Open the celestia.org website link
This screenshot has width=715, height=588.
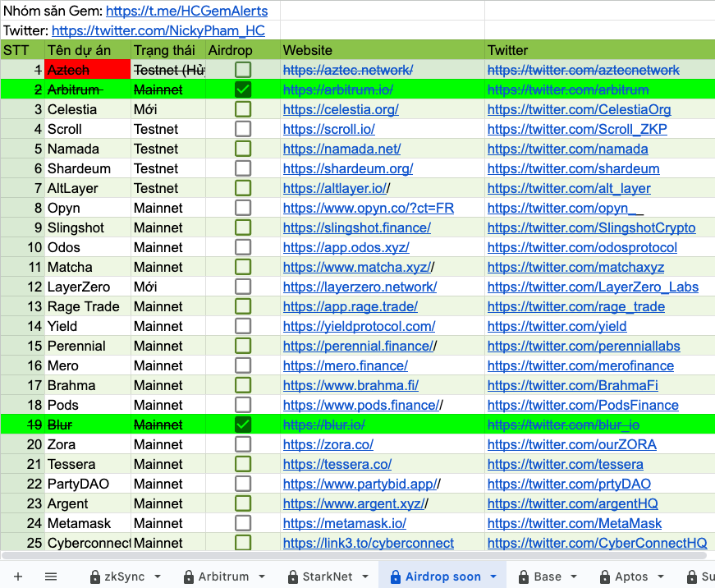coord(341,109)
